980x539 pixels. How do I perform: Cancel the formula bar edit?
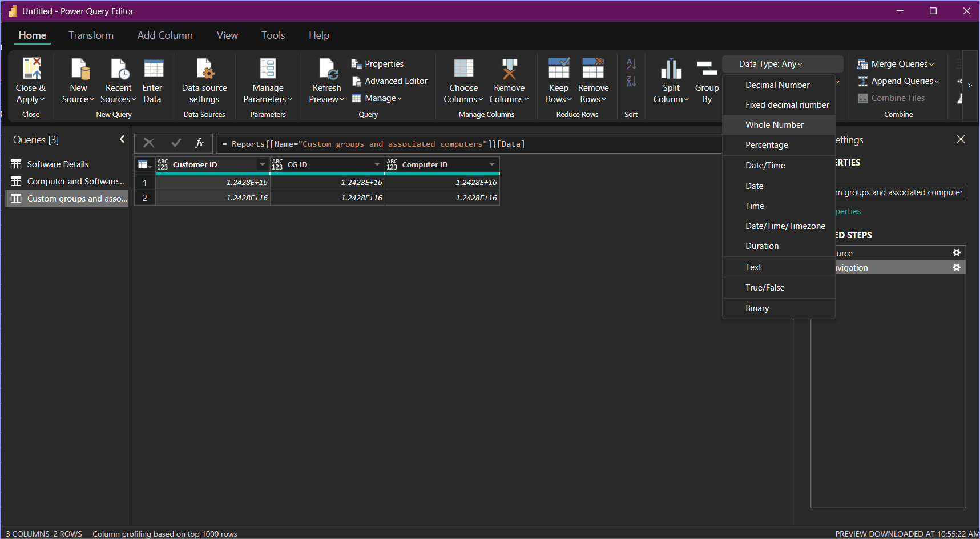coord(149,143)
